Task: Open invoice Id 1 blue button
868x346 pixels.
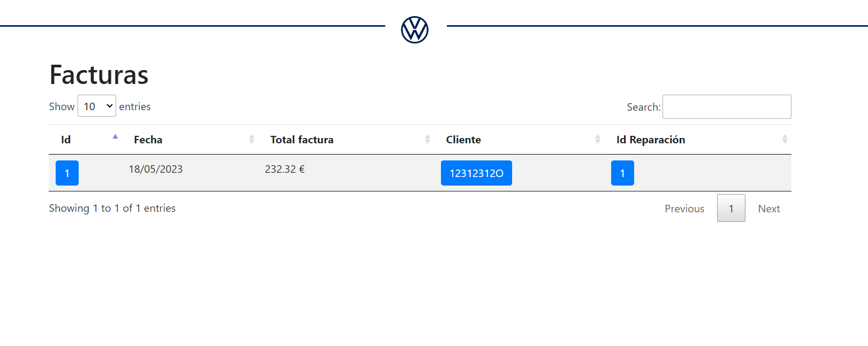Action: pyautogui.click(x=67, y=173)
